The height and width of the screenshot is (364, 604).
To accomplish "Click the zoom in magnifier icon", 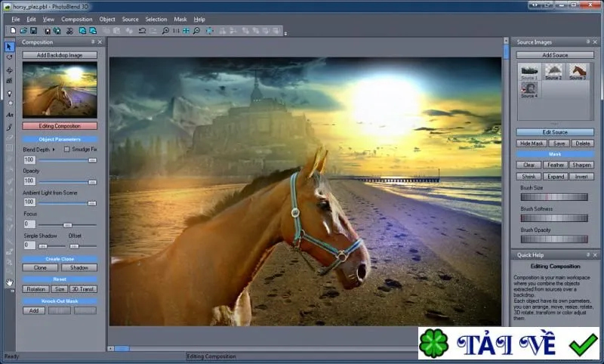I will (165, 30).
